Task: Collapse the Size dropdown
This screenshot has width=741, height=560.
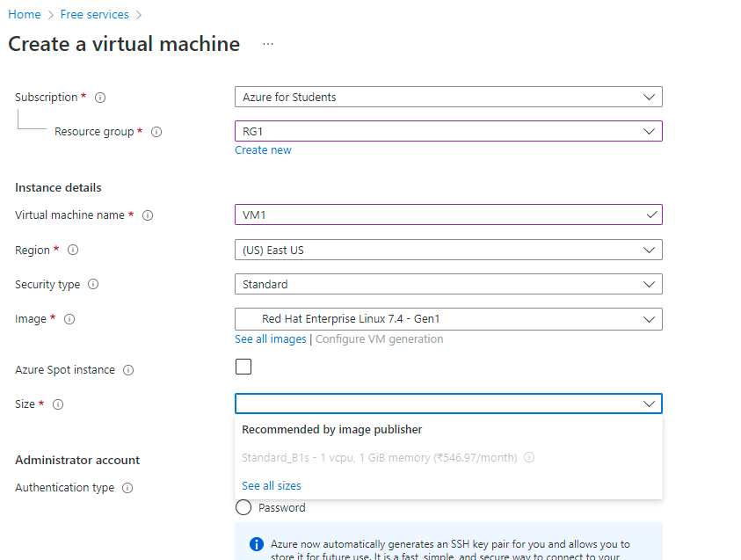Action: click(448, 404)
